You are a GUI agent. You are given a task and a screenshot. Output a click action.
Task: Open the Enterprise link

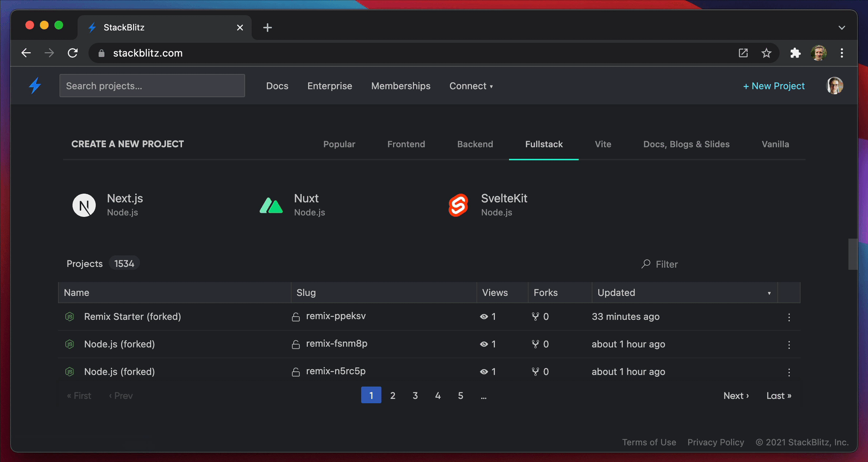[x=330, y=86]
